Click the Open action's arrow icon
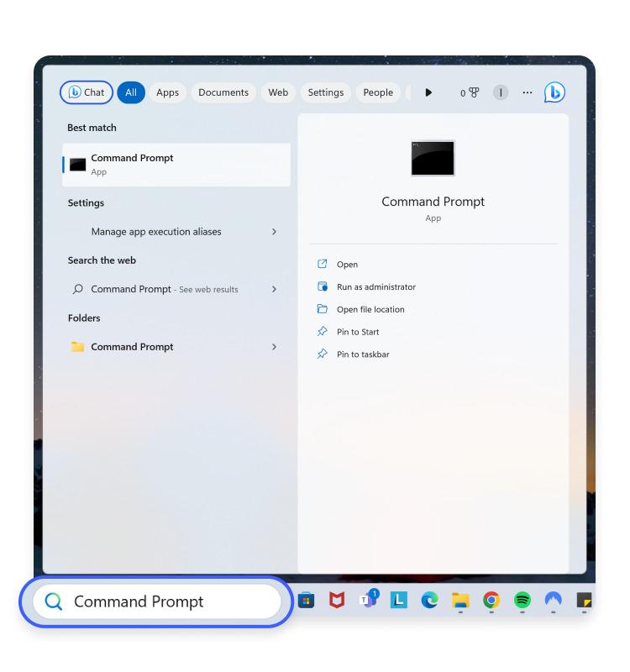Viewport: 630px width, 672px height. point(323,264)
